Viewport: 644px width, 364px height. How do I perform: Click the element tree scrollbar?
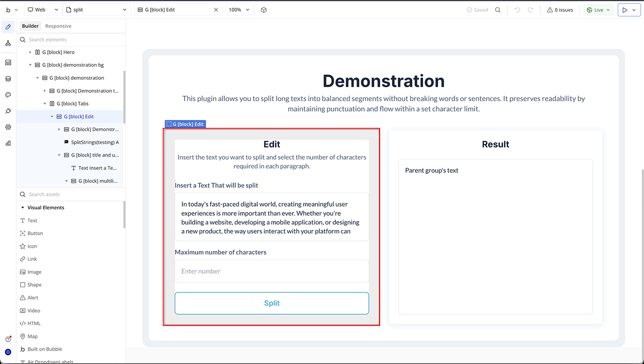click(124, 97)
